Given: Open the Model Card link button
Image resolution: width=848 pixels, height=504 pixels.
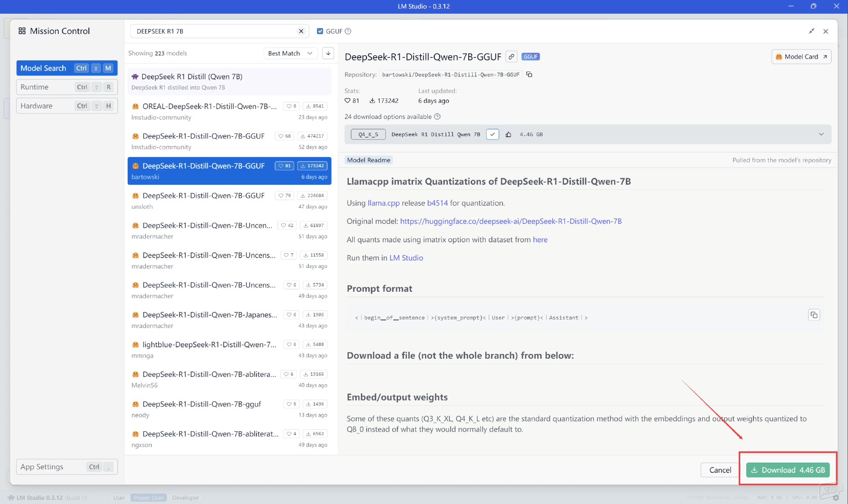Looking at the screenshot, I should (x=801, y=56).
